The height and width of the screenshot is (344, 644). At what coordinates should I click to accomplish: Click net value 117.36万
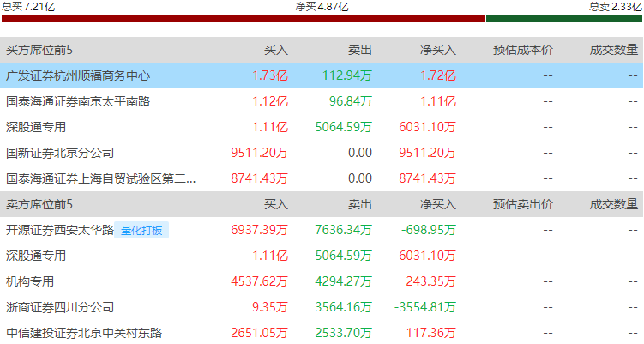point(430,333)
